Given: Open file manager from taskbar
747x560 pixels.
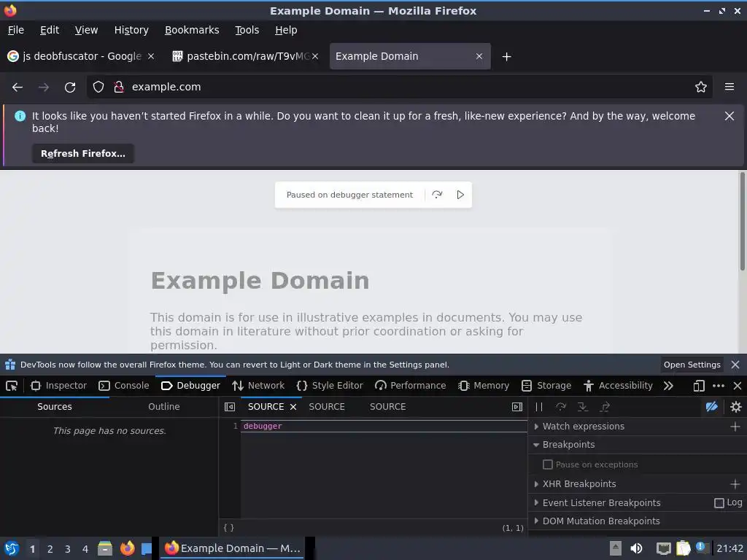Looking at the screenshot, I should 105,548.
